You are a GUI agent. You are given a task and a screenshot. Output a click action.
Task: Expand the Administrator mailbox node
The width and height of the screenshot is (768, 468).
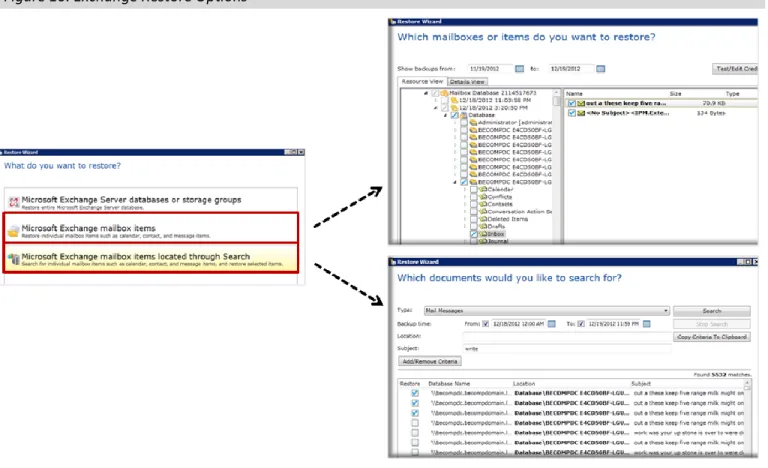455,123
